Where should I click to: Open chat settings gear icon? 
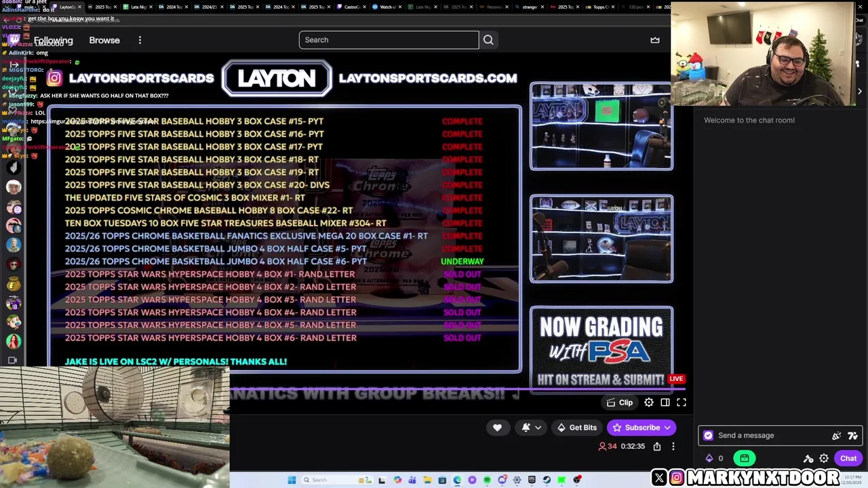(824, 459)
